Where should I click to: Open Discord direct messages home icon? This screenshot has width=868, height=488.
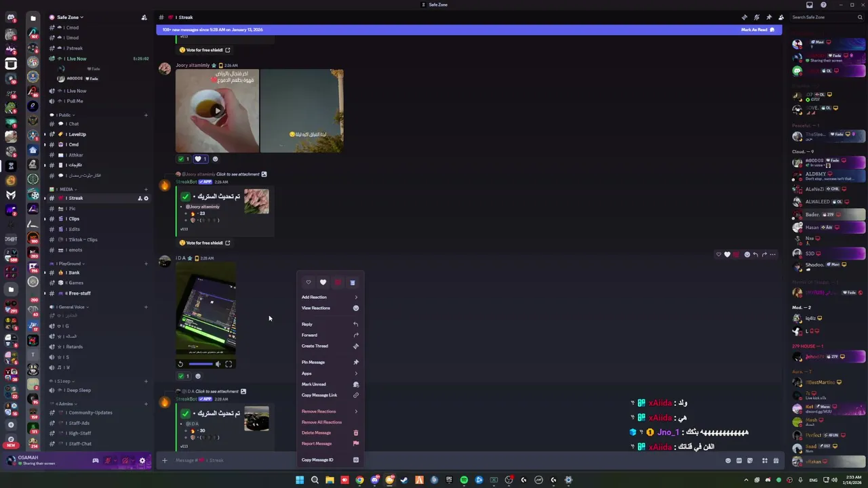pyautogui.click(x=11, y=18)
